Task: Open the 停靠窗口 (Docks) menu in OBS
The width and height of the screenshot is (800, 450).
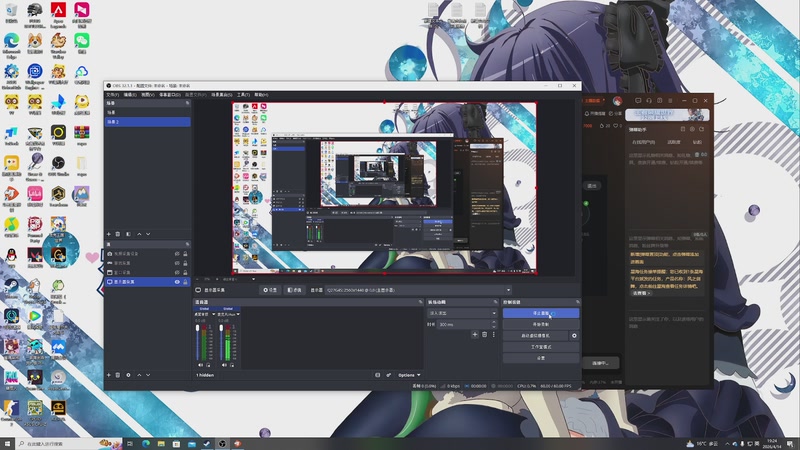Action: (x=170, y=95)
